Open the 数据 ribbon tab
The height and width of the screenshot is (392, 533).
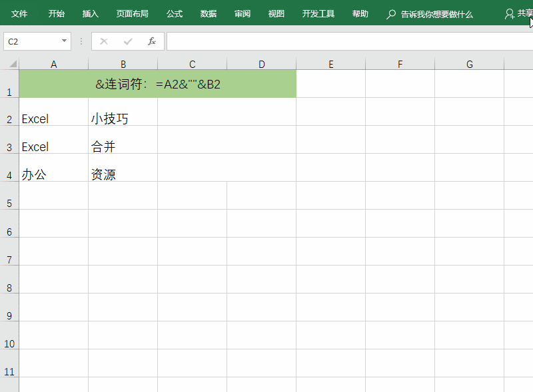click(209, 13)
